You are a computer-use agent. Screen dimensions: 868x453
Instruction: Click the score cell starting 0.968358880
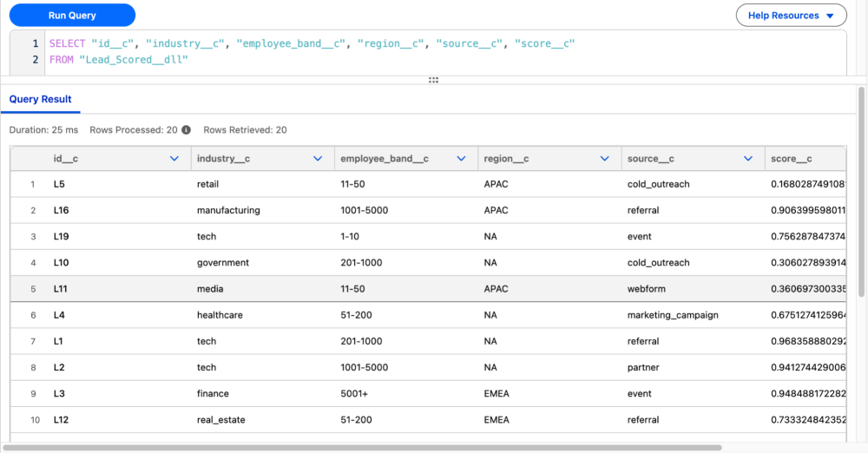[x=806, y=341]
